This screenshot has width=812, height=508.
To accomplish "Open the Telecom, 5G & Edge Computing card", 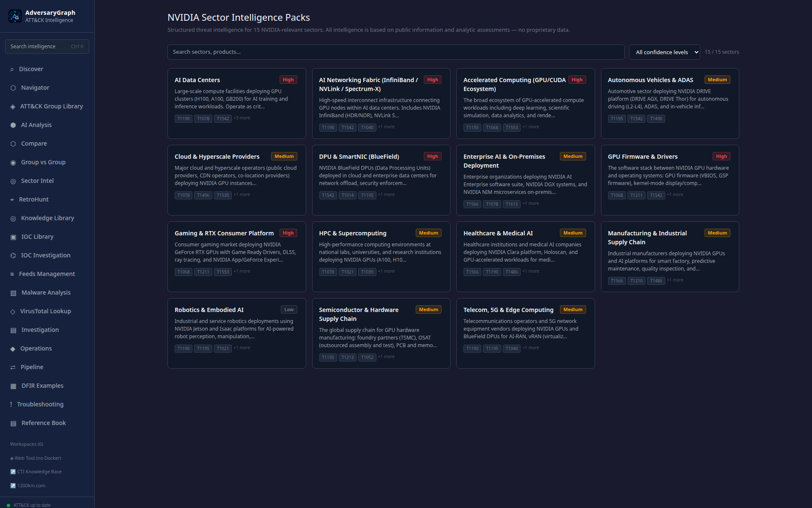I will pos(525,333).
